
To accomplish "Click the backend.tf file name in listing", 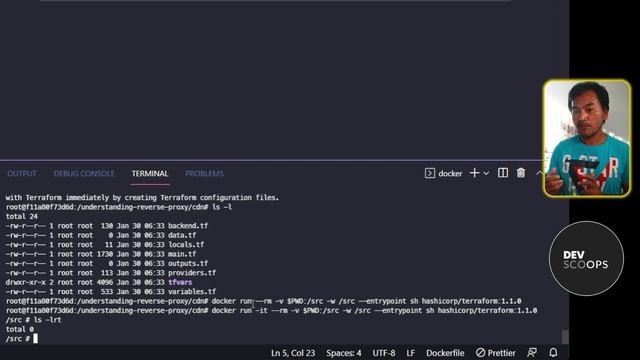I will (188, 226).
